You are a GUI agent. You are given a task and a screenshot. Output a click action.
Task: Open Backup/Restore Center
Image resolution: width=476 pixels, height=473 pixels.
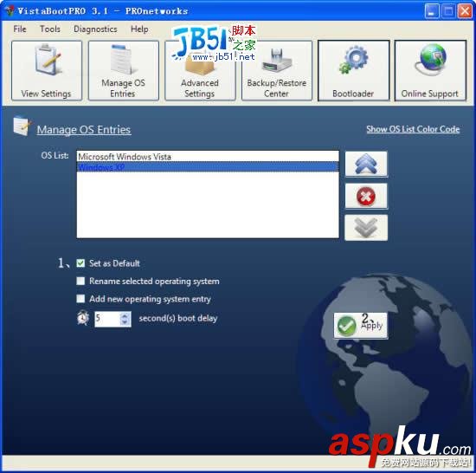click(x=277, y=70)
